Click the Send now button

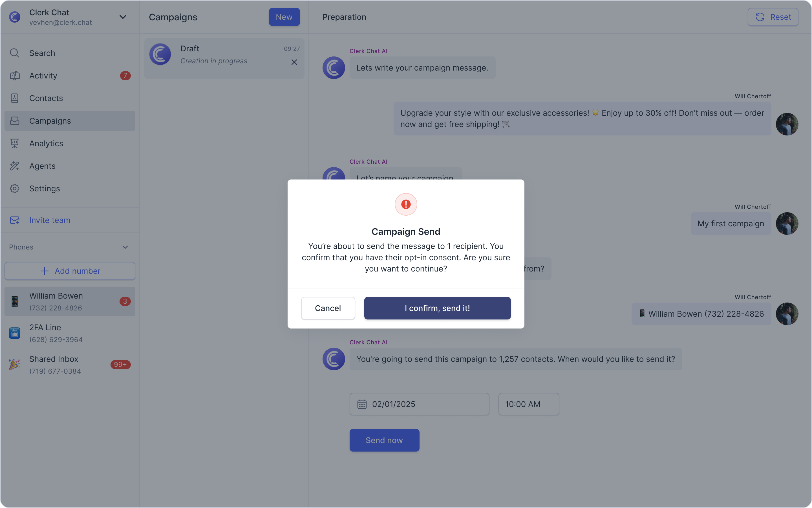tap(384, 440)
